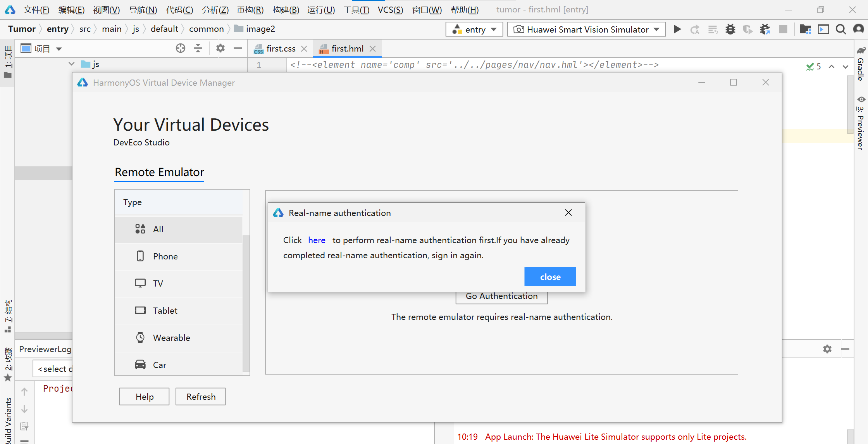Select the Remote Emulator tab

159,172
